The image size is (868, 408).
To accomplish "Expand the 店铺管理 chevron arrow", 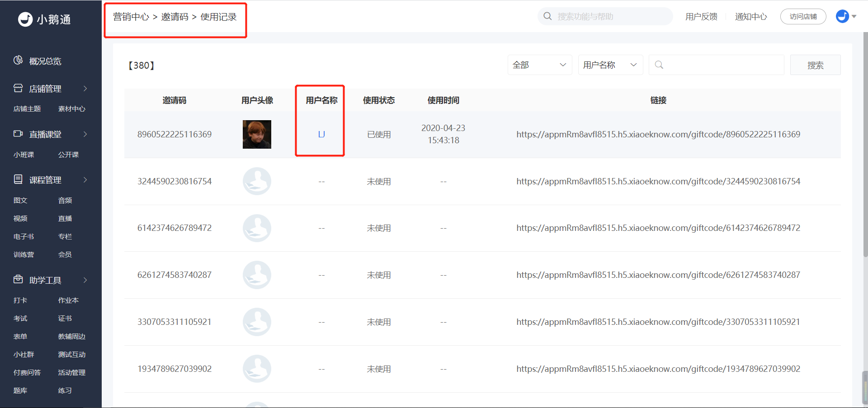I will tap(85, 89).
